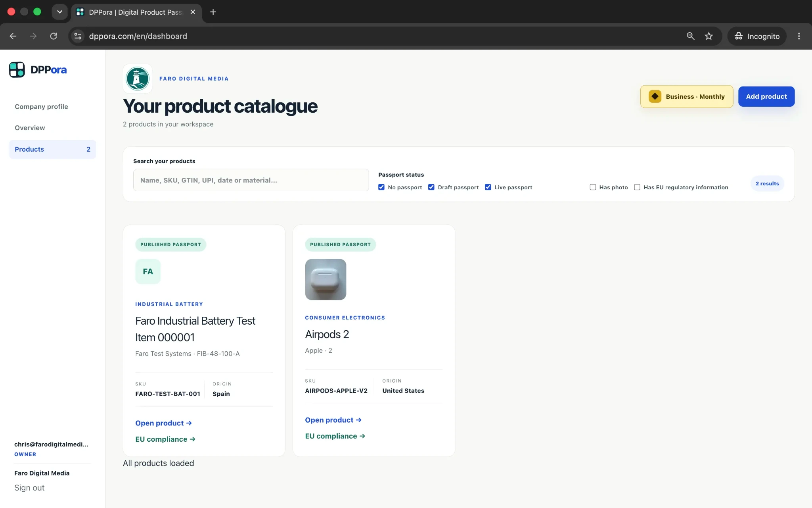This screenshot has height=508, width=812.
Task: Reload the page
Action: [x=54, y=36]
